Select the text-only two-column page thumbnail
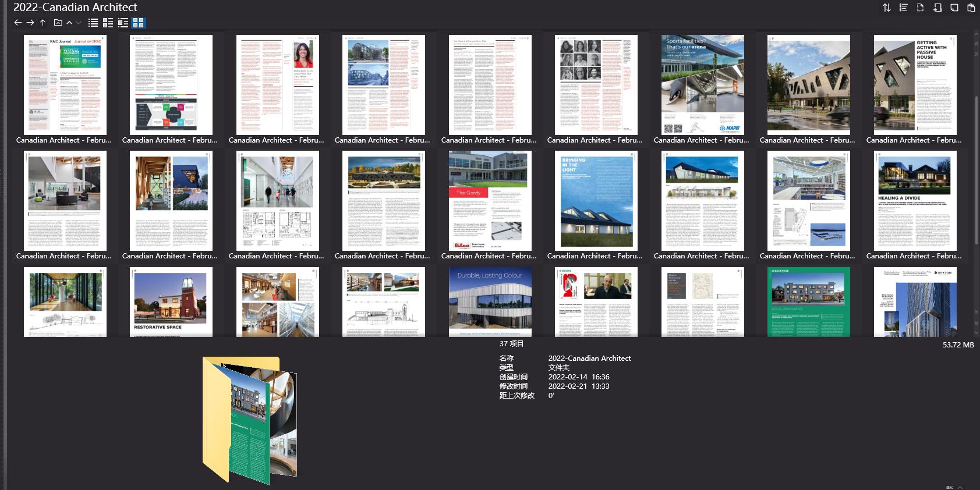This screenshot has width=980, height=490. [490, 85]
